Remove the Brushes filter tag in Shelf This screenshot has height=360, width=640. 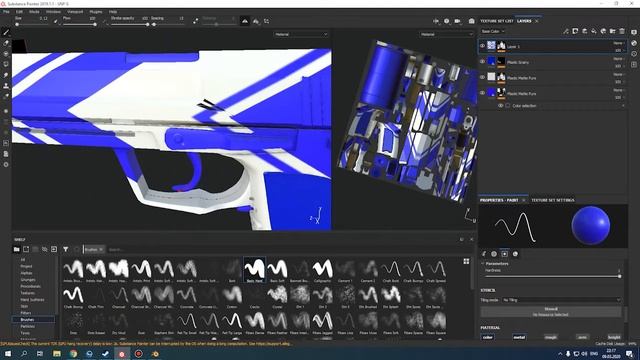point(101,249)
